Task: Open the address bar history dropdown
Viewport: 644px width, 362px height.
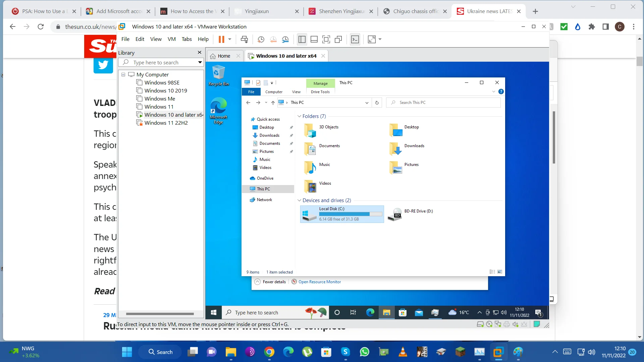Action: tap(367, 103)
